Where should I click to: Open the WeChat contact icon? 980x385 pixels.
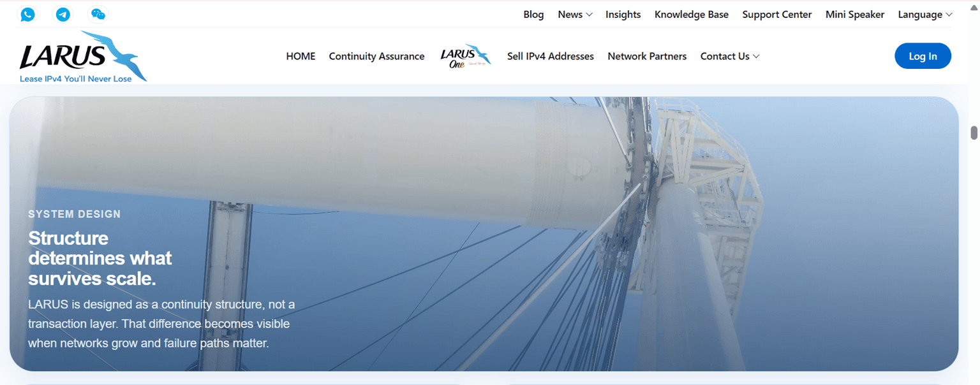pyautogui.click(x=98, y=14)
